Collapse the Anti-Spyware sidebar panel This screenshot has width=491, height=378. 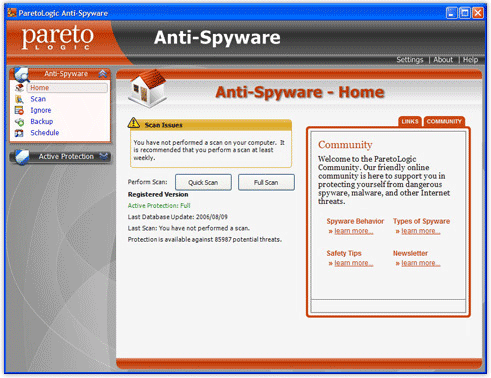pos(103,74)
